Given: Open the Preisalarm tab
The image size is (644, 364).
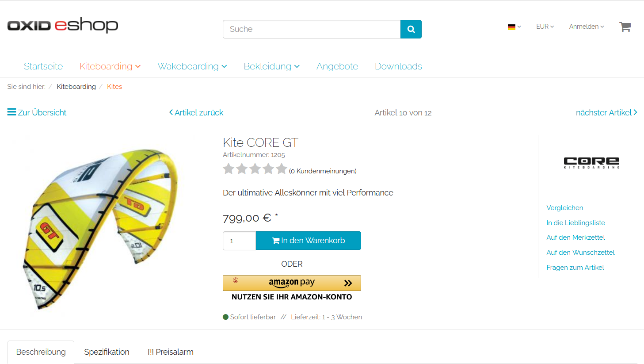Looking at the screenshot, I should point(171,352).
